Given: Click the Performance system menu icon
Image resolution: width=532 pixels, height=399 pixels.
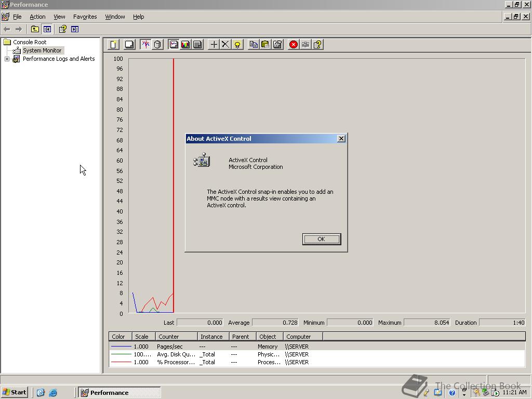Looking at the screenshot, I should coord(5,4).
